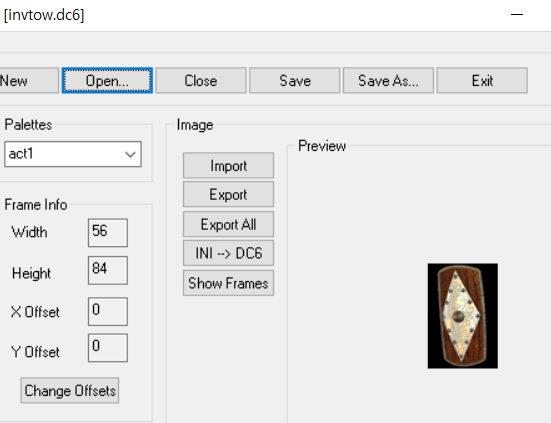Click the Palettes group label
Screen dimensions: 551x423
28,125
